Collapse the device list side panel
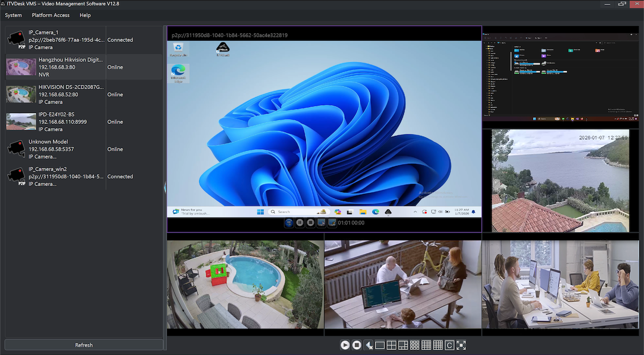This screenshot has height=355, width=644. [x=165, y=188]
